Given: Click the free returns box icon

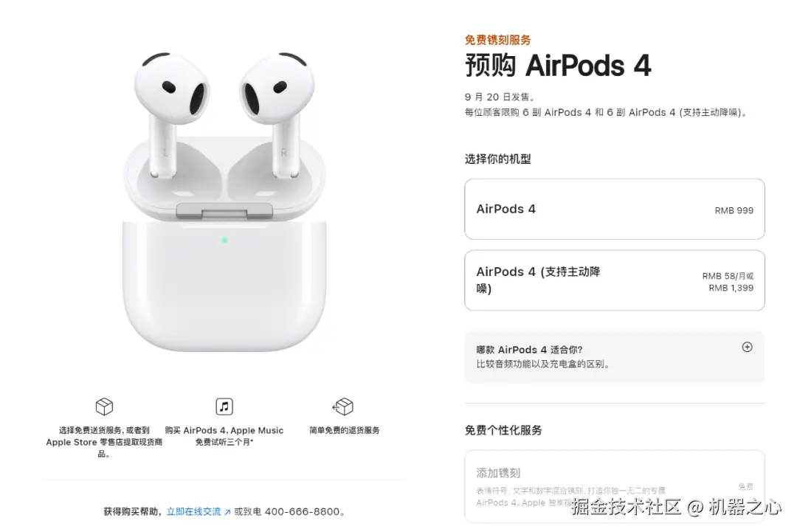Looking at the screenshot, I should click(343, 407).
